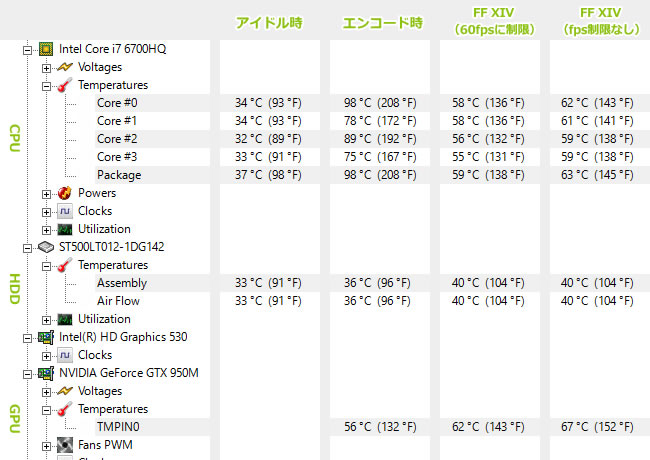Click Package no-limit value '63 °C (145 °F)'
This screenshot has width=650, height=460.
point(597,175)
